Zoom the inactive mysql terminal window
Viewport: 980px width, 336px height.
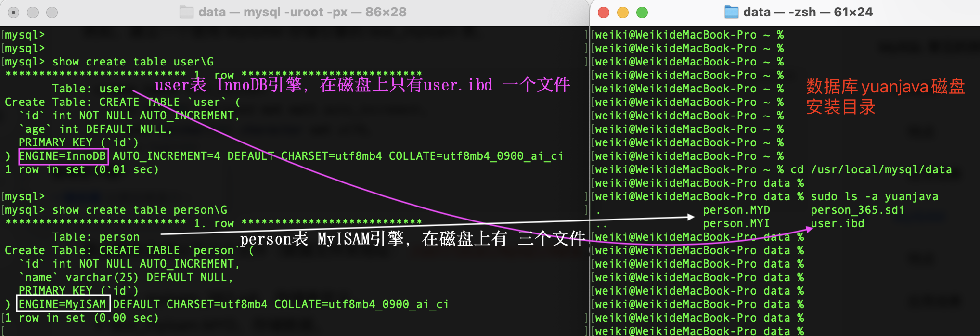[x=52, y=13]
